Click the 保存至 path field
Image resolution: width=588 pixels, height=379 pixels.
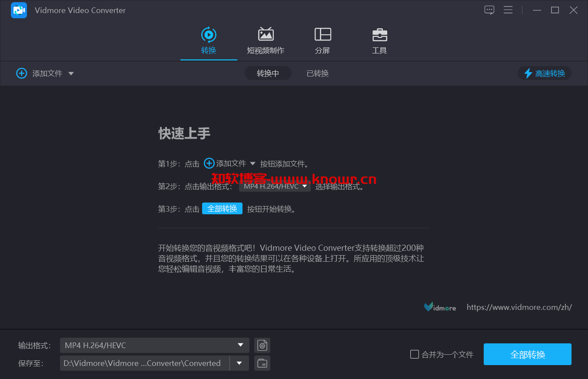[x=145, y=363]
